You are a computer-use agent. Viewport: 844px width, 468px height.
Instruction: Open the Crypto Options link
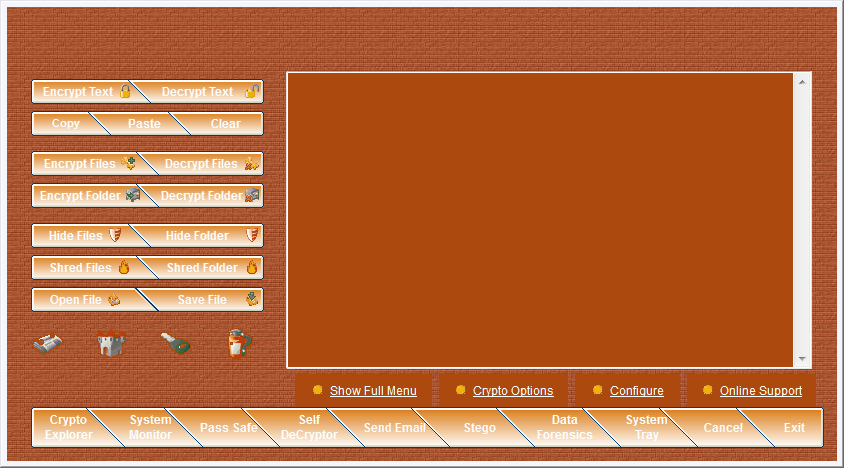pos(512,391)
